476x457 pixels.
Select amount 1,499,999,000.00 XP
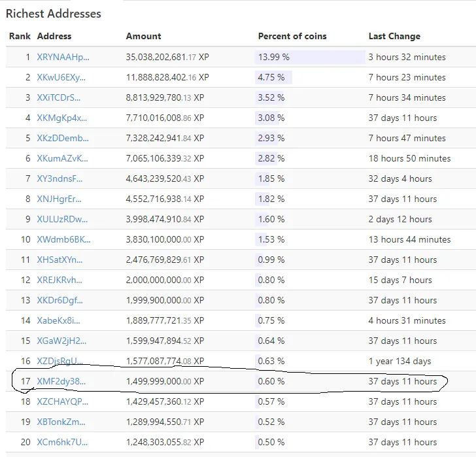(165, 381)
